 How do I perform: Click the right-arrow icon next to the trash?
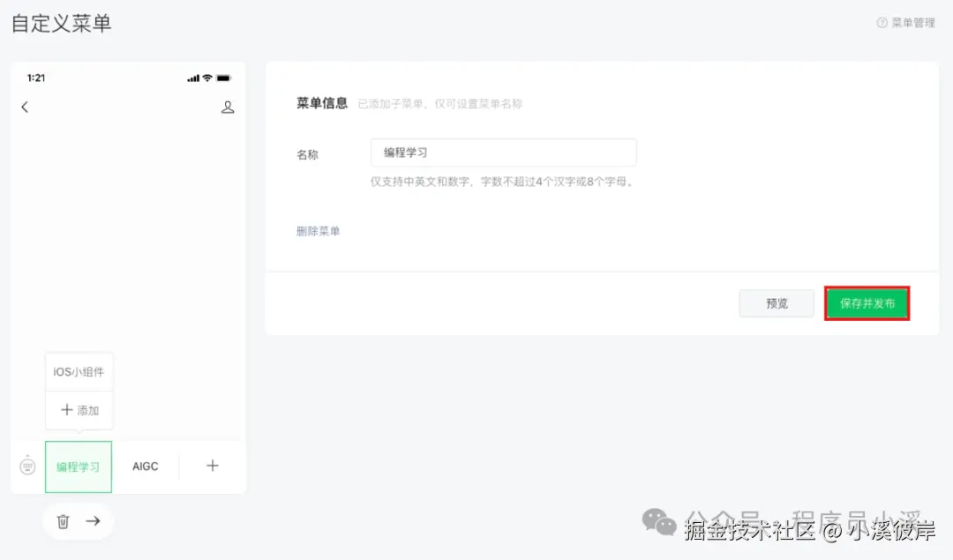[x=92, y=521]
